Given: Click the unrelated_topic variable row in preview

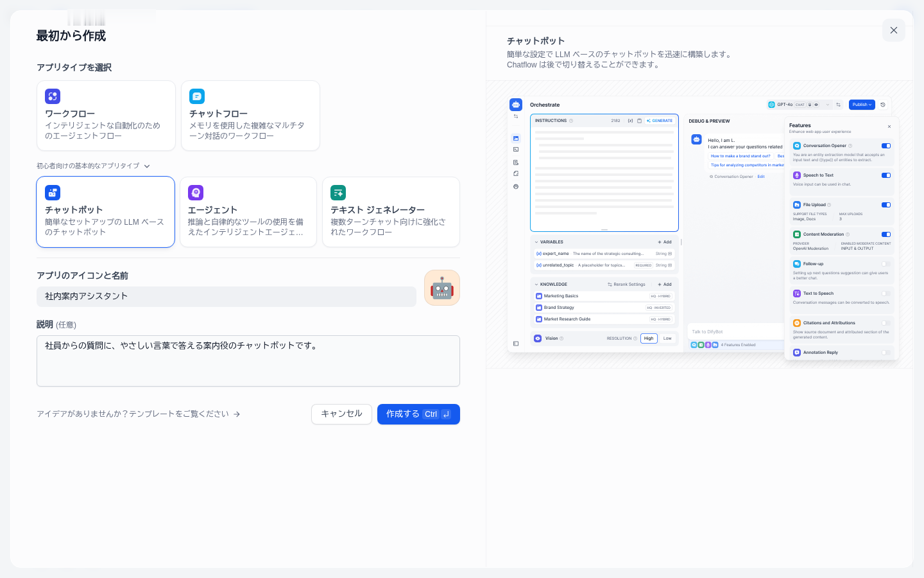Looking at the screenshot, I should click(604, 265).
